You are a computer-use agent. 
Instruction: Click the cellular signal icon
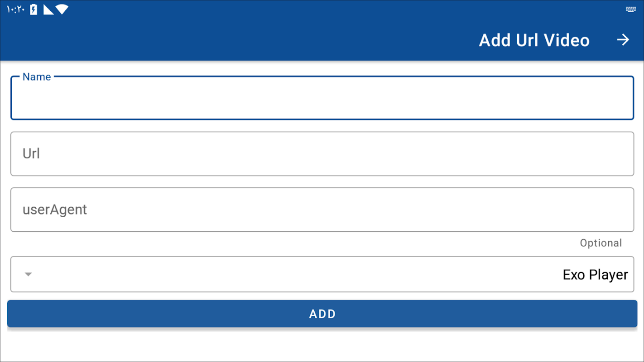coord(48,10)
